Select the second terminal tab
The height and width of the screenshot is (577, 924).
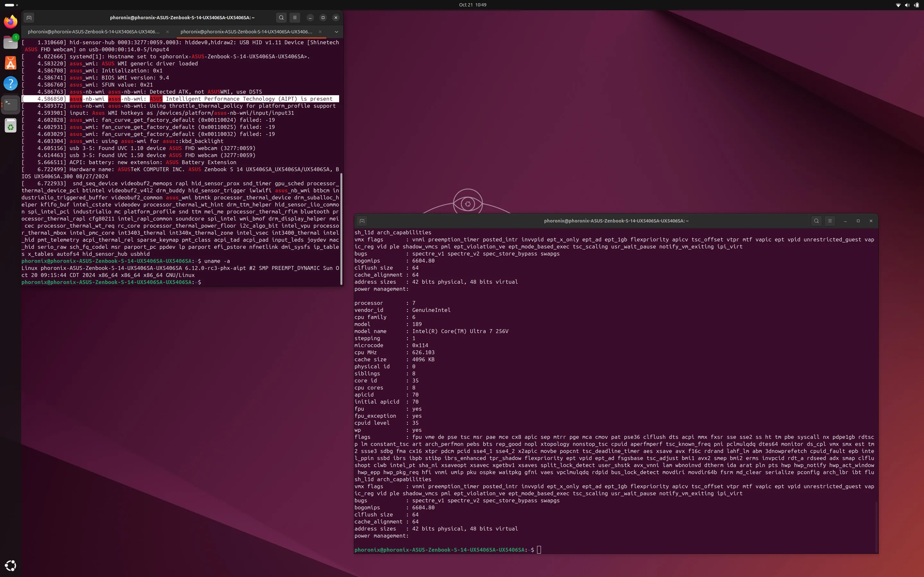coord(246,32)
